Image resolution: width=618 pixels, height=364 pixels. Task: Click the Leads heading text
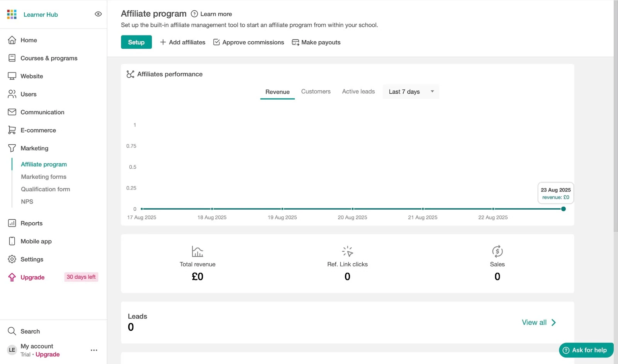pos(138,316)
